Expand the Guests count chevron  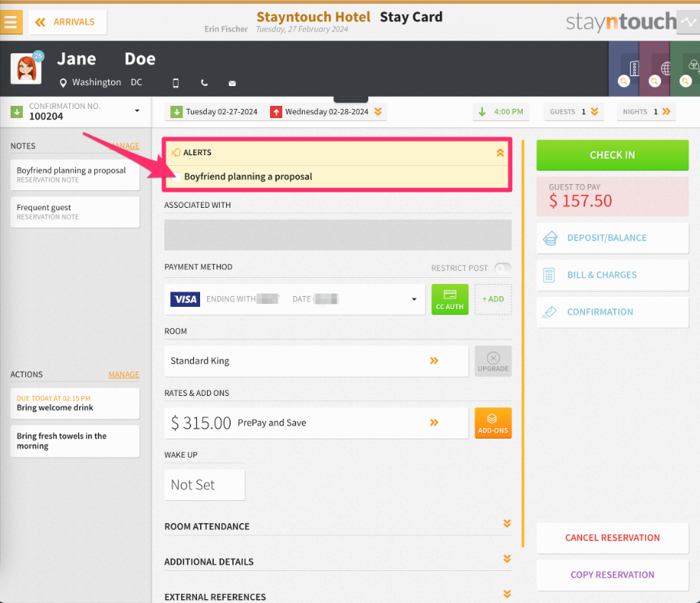click(x=594, y=112)
